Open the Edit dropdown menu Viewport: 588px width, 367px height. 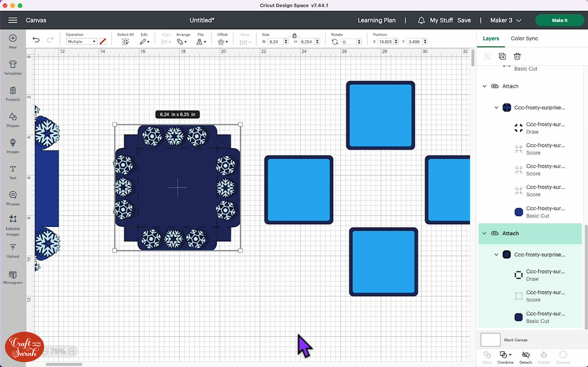(145, 42)
